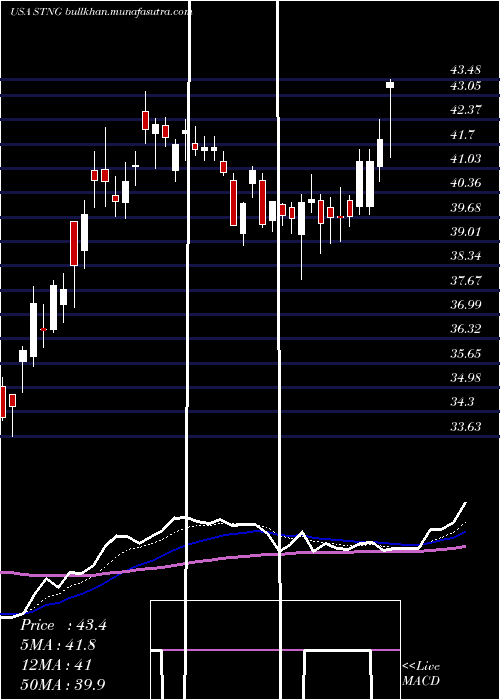Click the 41.03 price axis label
Image resolution: width=500 pixels, height=700 pixels.
pos(465,158)
